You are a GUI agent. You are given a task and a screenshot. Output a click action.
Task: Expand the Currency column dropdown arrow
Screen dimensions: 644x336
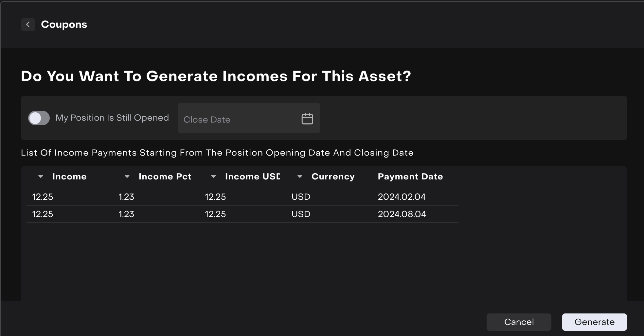(300, 176)
